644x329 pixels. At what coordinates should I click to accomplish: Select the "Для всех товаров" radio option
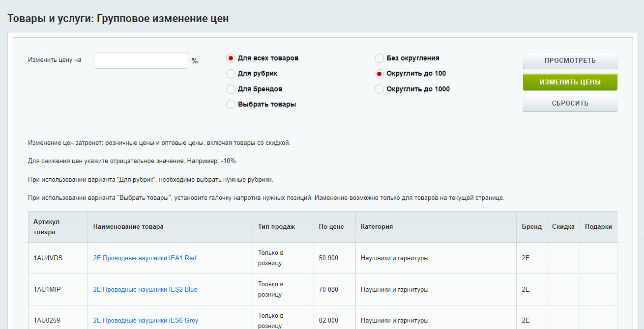231,58
